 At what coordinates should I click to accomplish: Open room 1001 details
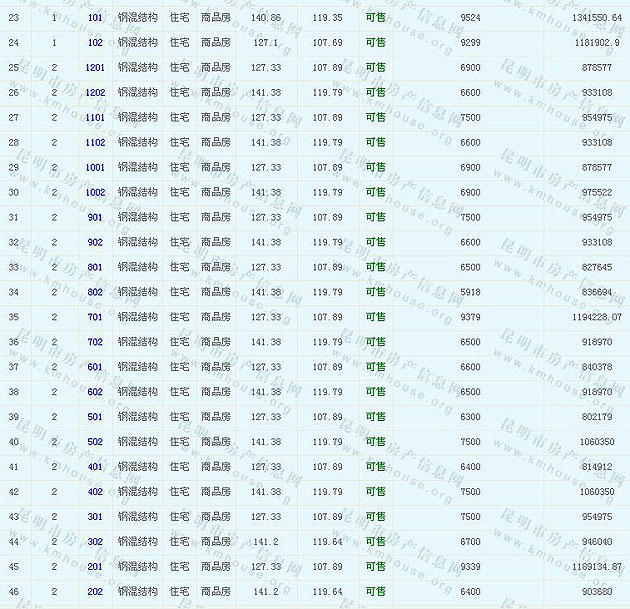point(95,168)
